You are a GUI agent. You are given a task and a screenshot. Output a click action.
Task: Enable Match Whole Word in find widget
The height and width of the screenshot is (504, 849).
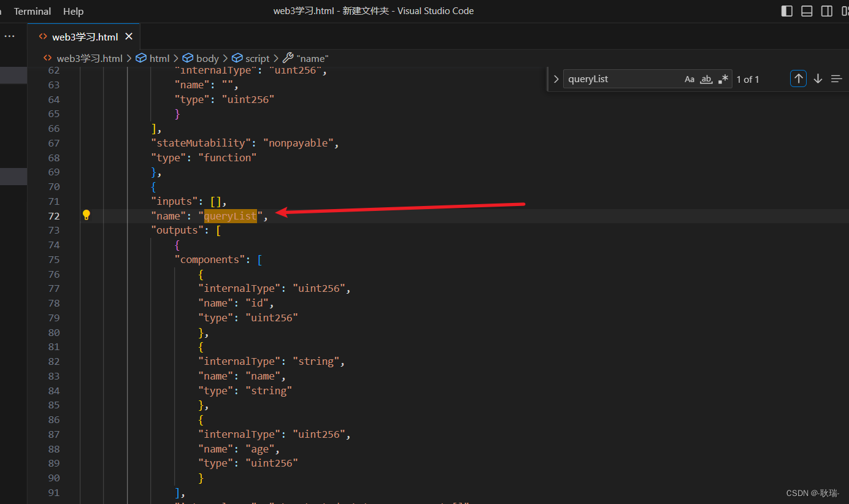706,79
